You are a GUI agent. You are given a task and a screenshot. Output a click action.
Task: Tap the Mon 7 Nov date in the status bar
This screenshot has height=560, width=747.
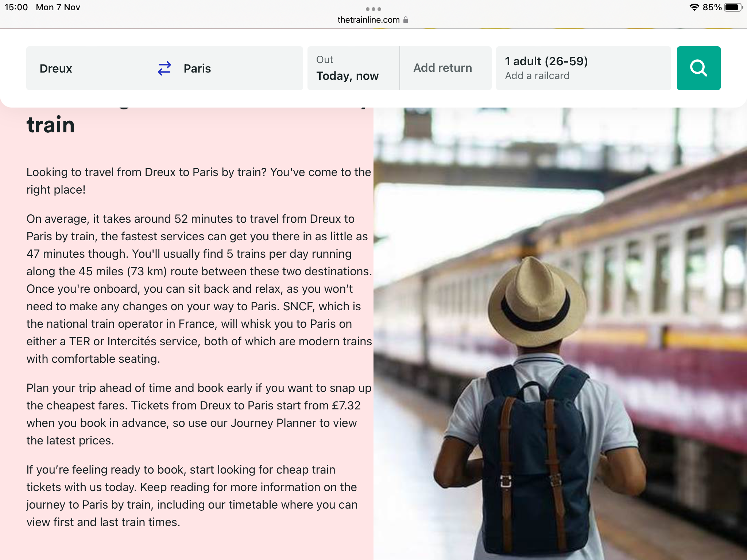click(x=58, y=7)
